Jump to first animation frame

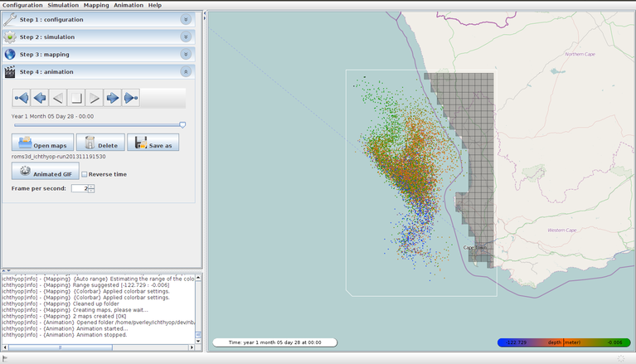[22, 99]
